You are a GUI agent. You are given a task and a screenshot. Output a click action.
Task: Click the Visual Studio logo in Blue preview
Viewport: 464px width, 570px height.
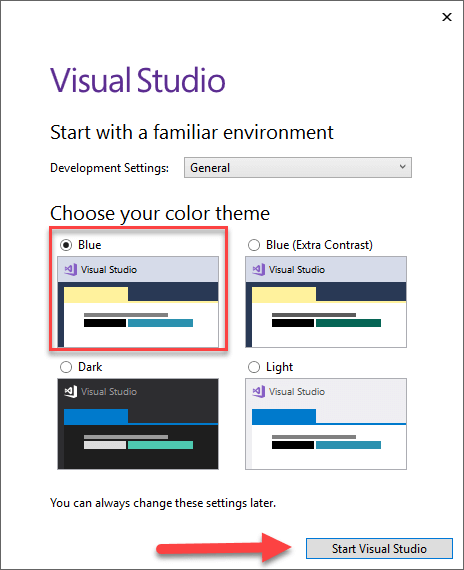coord(71,269)
